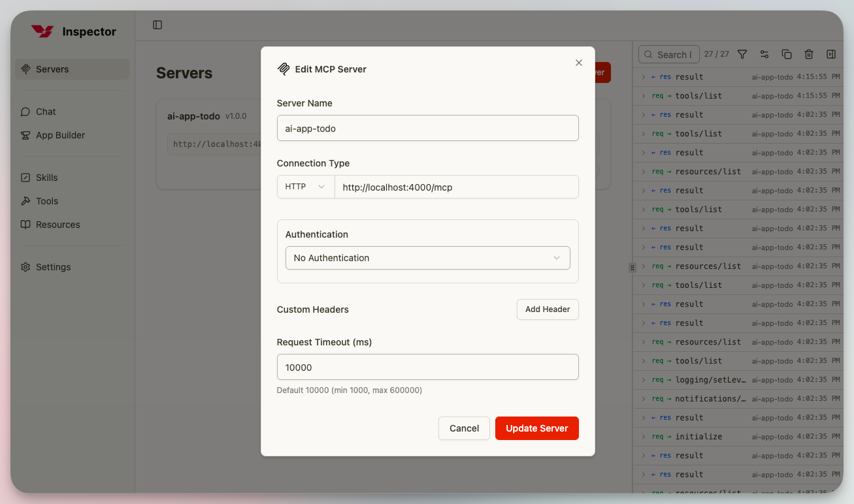The height and width of the screenshot is (504, 854).
Task: Open the Chat section
Action: pyautogui.click(x=72, y=112)
